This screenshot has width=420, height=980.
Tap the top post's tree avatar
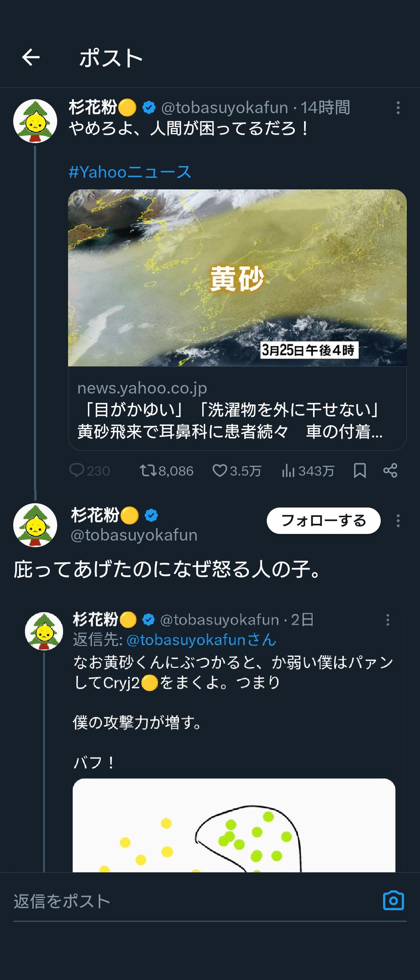(35, 121)
